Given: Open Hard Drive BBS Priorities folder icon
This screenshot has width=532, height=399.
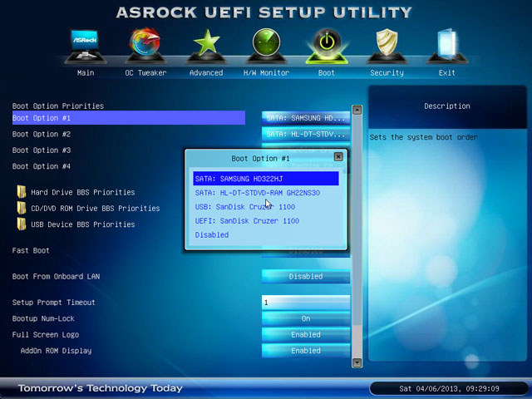Looking at the screenshot, I should tap(22, 192).
